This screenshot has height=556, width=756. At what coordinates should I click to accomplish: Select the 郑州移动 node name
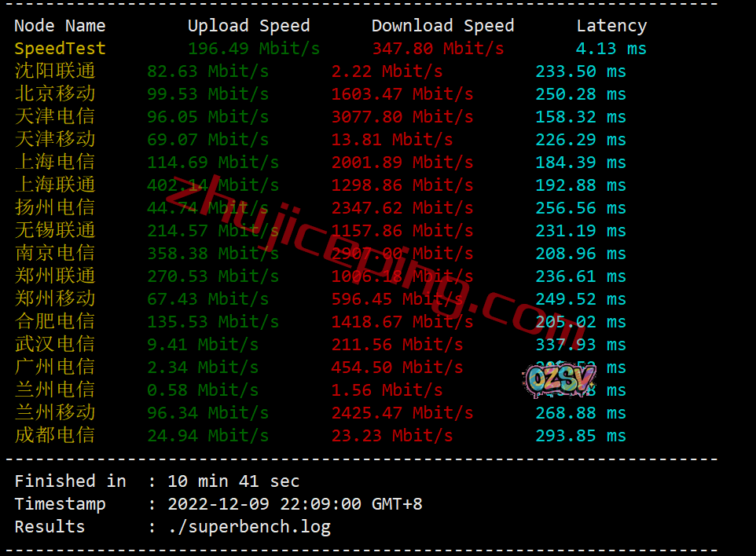click(x=55, y=298)
